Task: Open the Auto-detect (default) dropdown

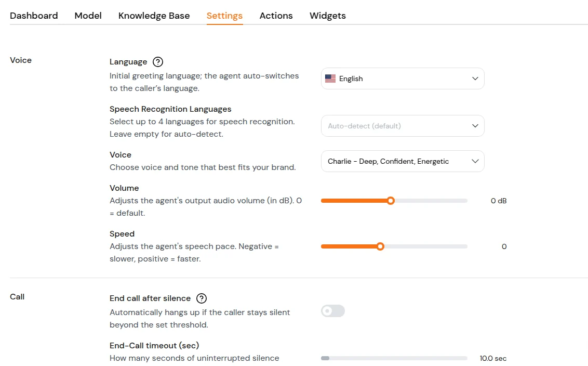Action: click(x=403, y=126)
